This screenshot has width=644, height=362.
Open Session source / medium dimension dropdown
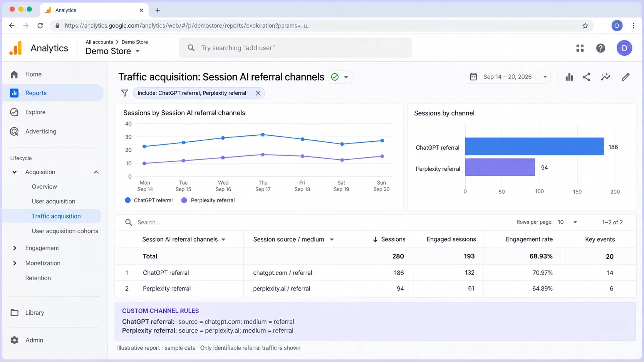point(332,240)
